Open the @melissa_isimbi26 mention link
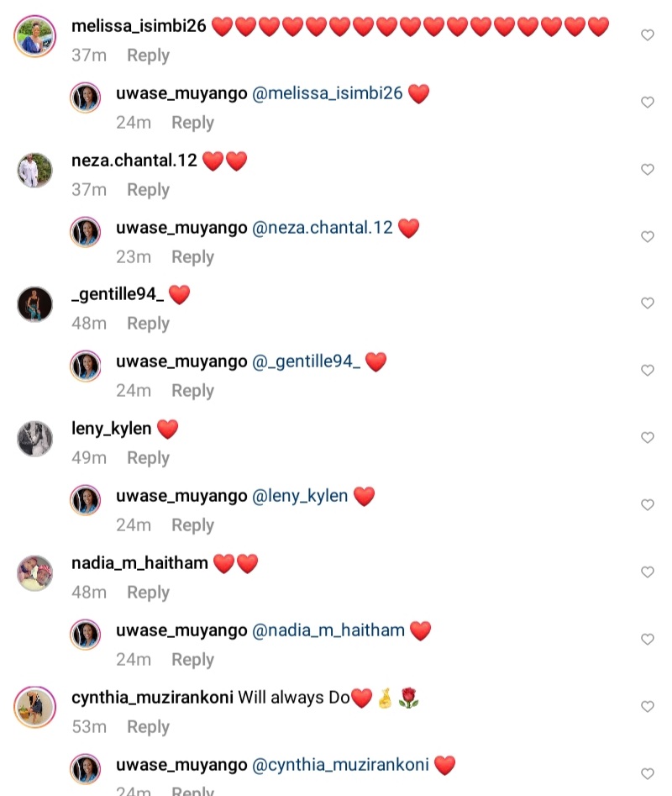The width and height of the screenshot is (672, 796). 327,93
